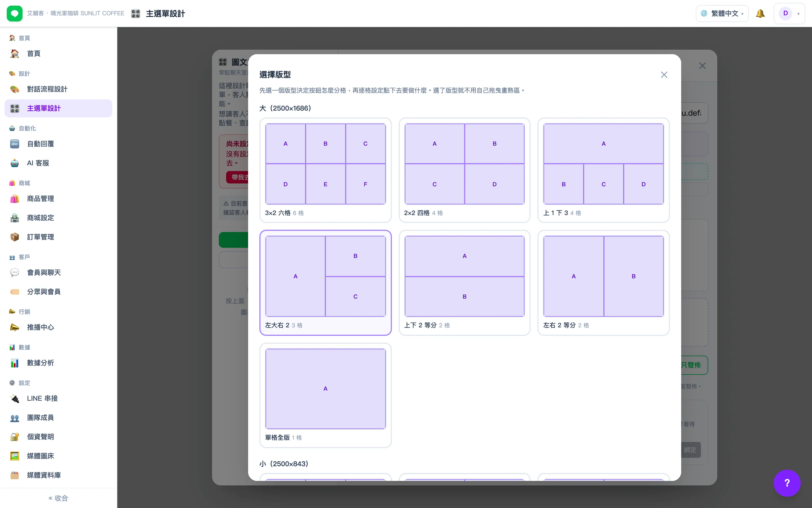The height and width of the screenshot is (508, 812).
Task: Choose the 單格全版 layout
Action: [325, 395]
